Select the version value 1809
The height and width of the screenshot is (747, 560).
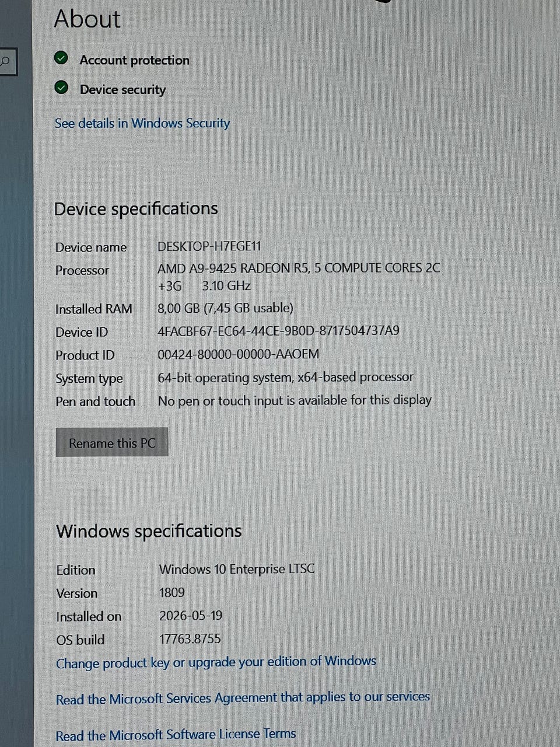pyautogui.click(x=172, y=593)
